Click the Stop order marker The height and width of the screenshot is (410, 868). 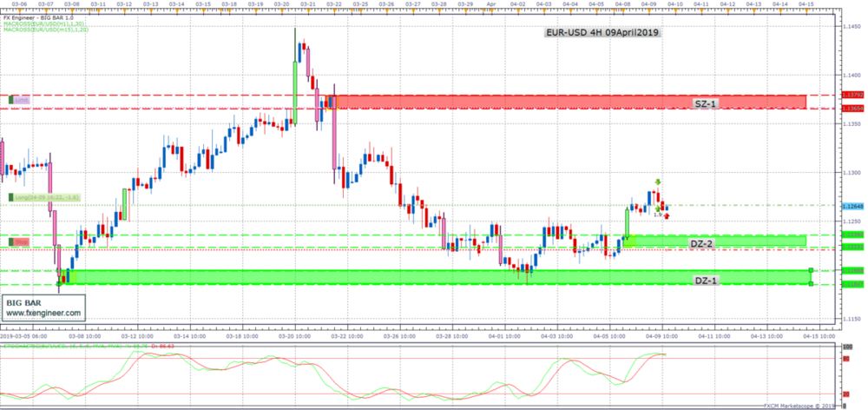18,242
